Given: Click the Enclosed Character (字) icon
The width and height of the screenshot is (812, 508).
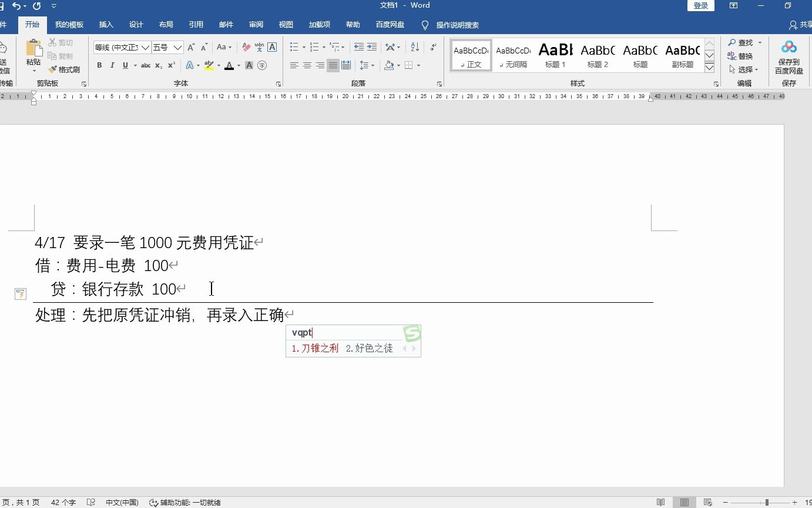Looking at the screenshot, I should pyautogui.click(x=262, y=65).
